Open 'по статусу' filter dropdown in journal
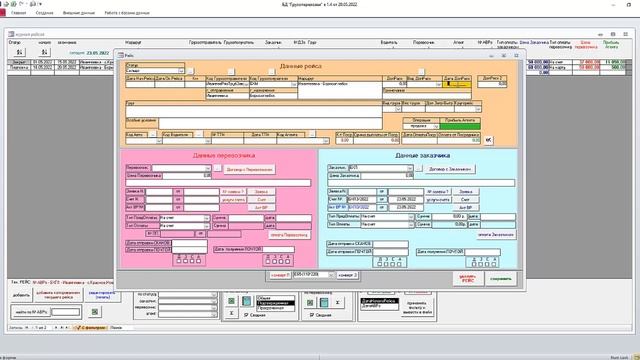The image size is (640, 360). [213, 295]
